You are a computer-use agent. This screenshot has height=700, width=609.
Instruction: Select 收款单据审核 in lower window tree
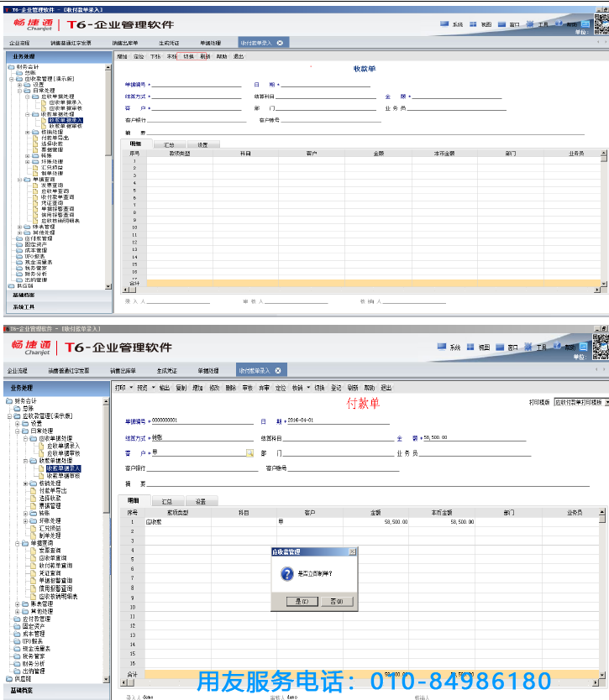tap(64, 476)
